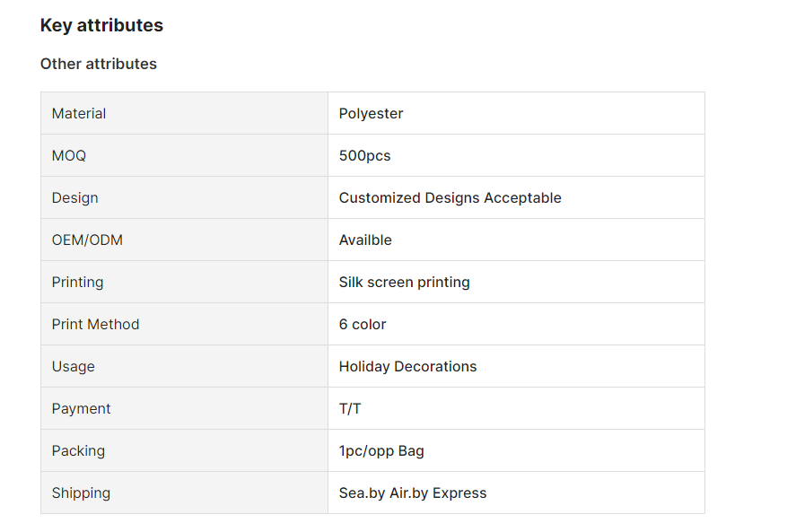Click Silk screen printing value
The width and height of the screenshot is (796, 532).
click(x=404, y=283)
